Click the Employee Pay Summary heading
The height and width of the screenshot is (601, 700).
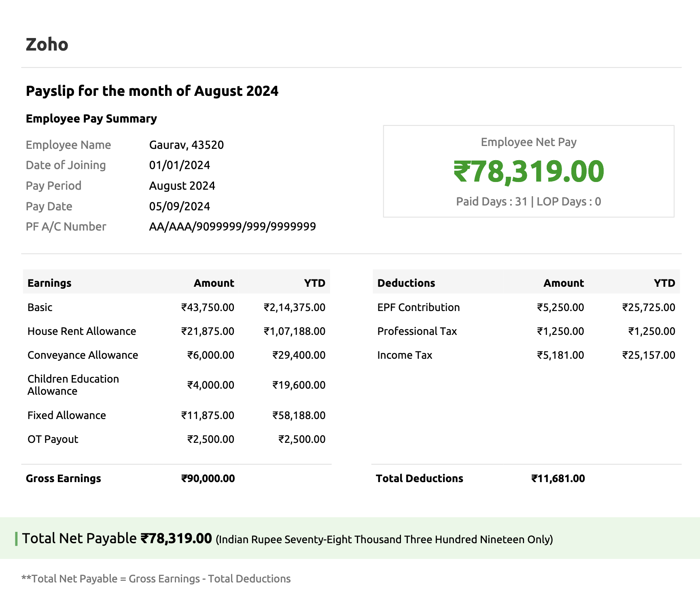91,119
